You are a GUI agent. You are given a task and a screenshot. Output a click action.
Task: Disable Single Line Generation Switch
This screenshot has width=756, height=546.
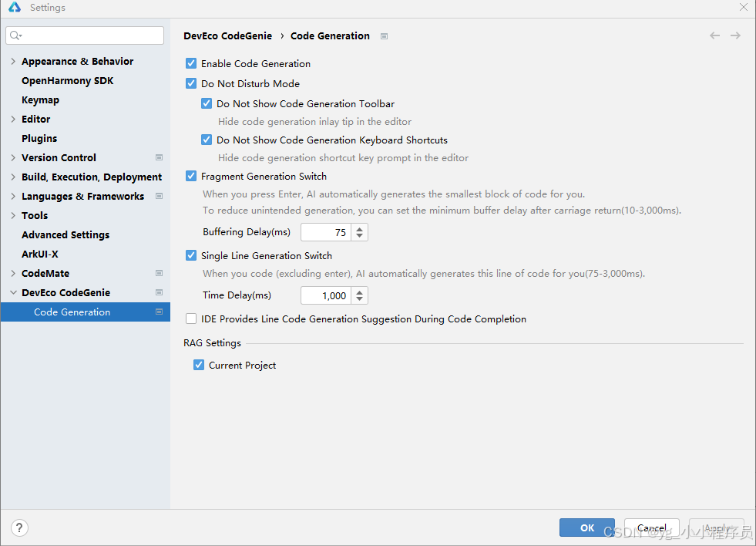(191, 255)
